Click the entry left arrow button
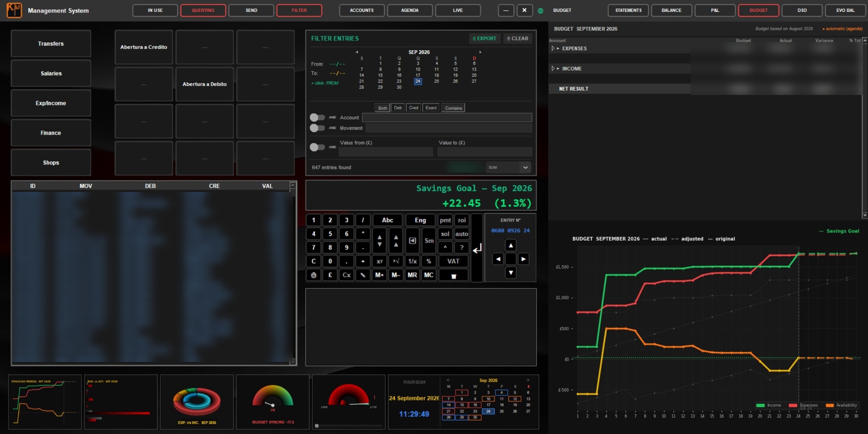 498,259
